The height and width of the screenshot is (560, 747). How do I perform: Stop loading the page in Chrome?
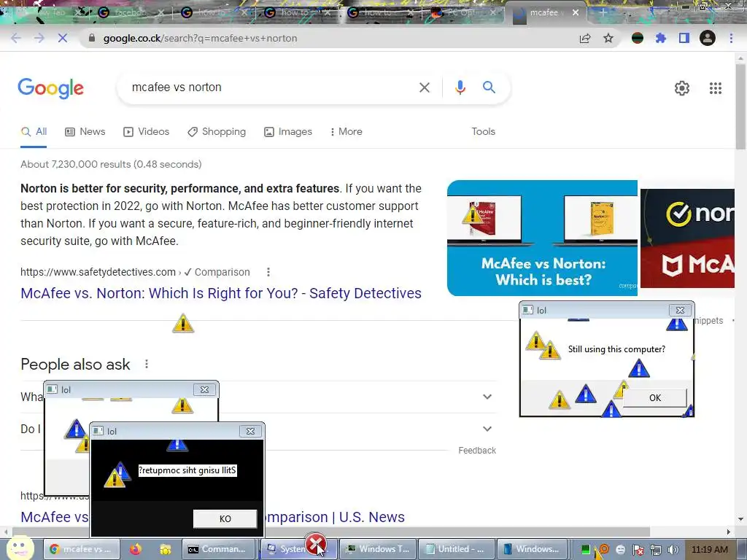[x=63, y=38]
